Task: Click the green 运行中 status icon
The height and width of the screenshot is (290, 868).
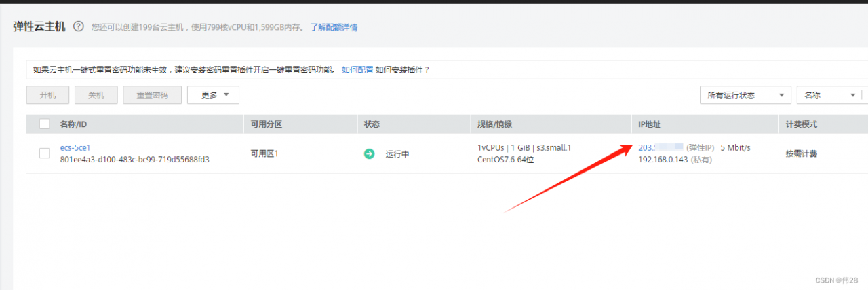Action: click(369, 153)
